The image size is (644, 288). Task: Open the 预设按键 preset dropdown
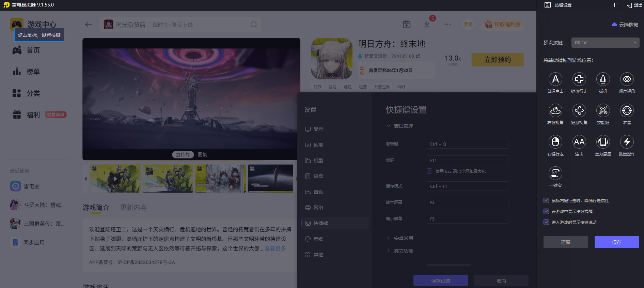[x=606, y=43]
